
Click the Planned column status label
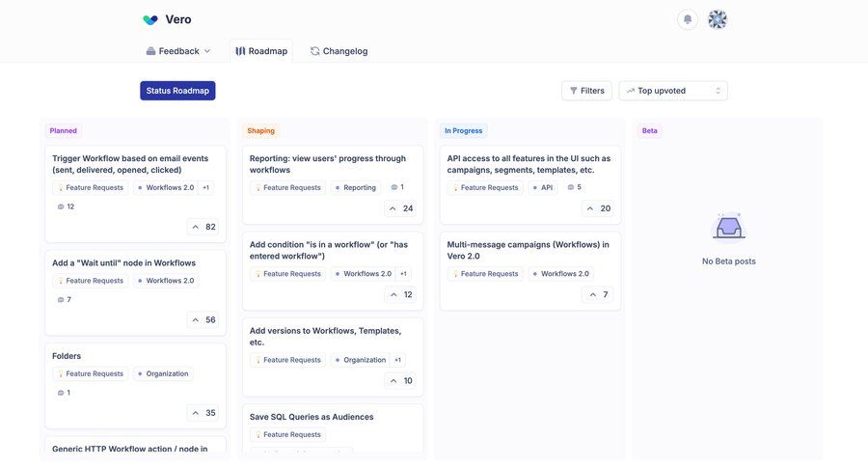click(63, 130)
